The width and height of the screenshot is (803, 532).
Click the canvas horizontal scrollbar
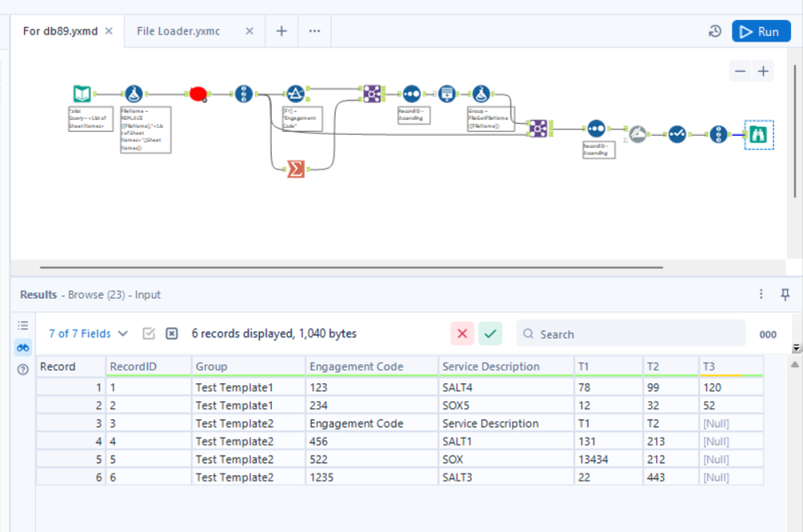pos(351,268)
